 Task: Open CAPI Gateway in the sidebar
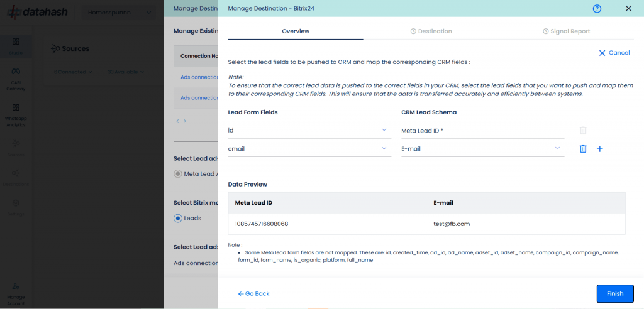[x=16, y=79]
